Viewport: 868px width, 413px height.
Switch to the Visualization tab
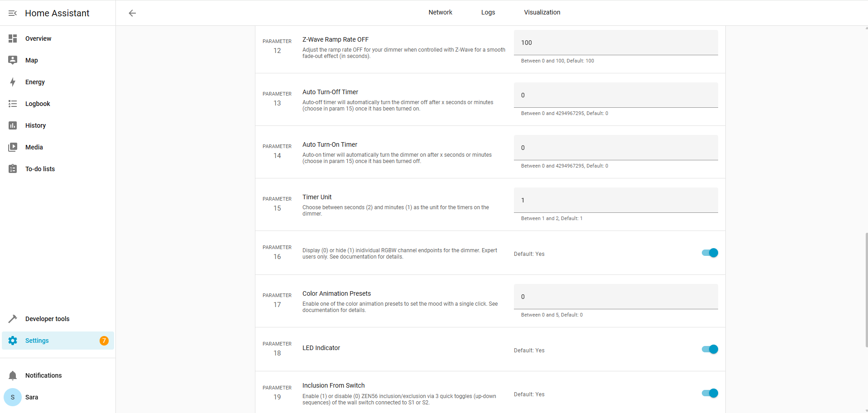coord(542,12)
